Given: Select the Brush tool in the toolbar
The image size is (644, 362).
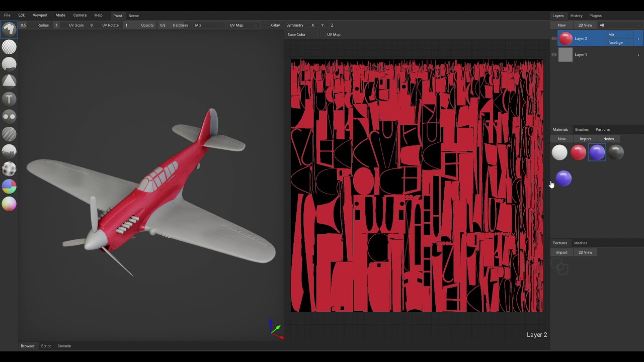Looking at the screenshot, I should pos(9,29).
